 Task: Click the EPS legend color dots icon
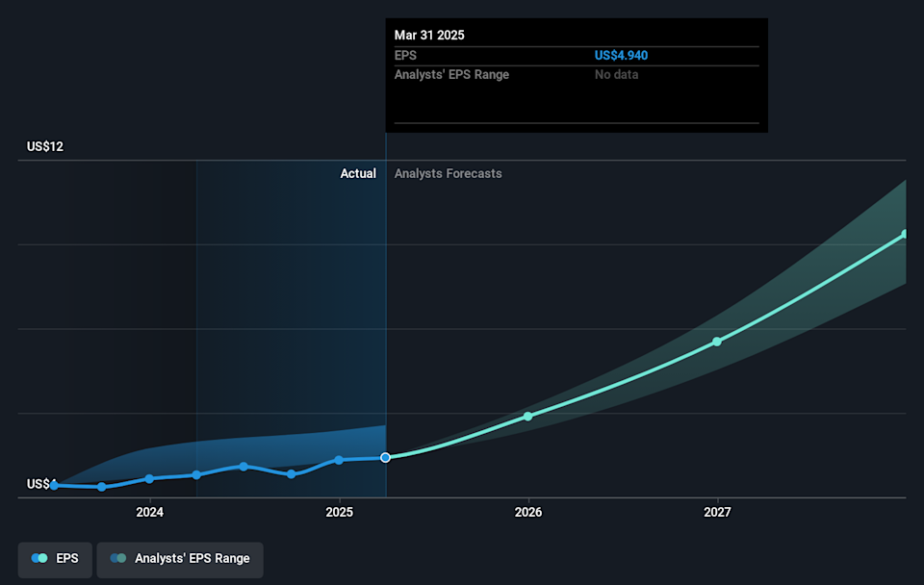tap(39, 558)
